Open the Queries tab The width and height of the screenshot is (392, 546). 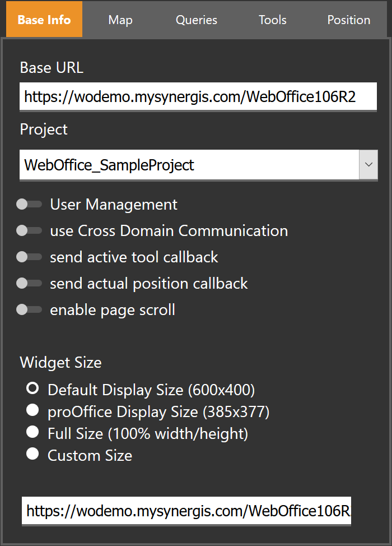197,20
